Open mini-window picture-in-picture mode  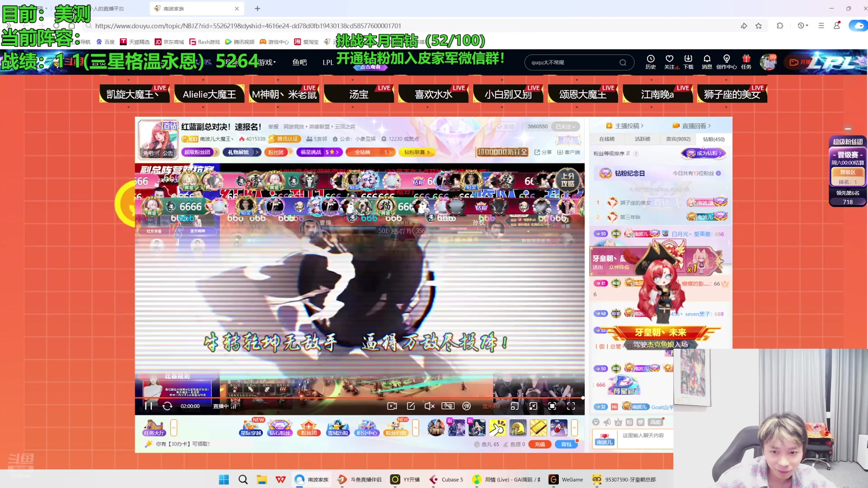click(514, 406)
